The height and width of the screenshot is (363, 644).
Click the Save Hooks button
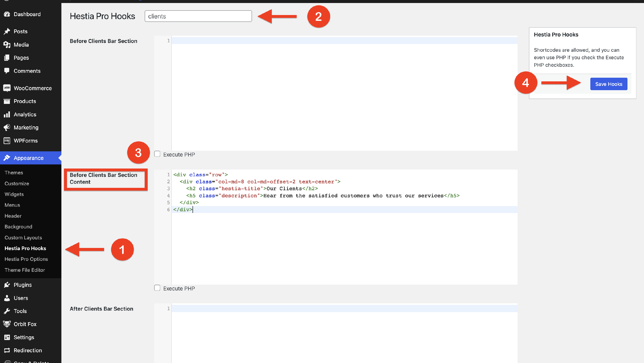point(609,84)
